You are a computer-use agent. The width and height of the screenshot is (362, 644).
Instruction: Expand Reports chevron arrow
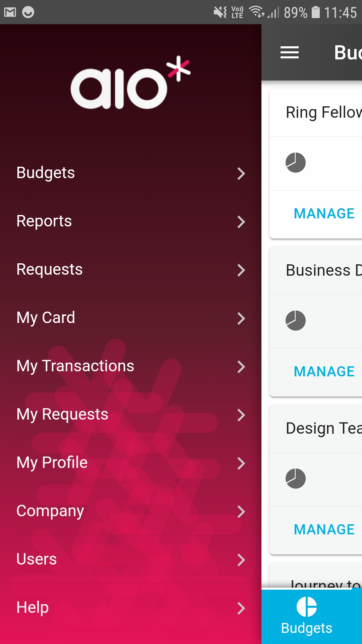point(241,222)
